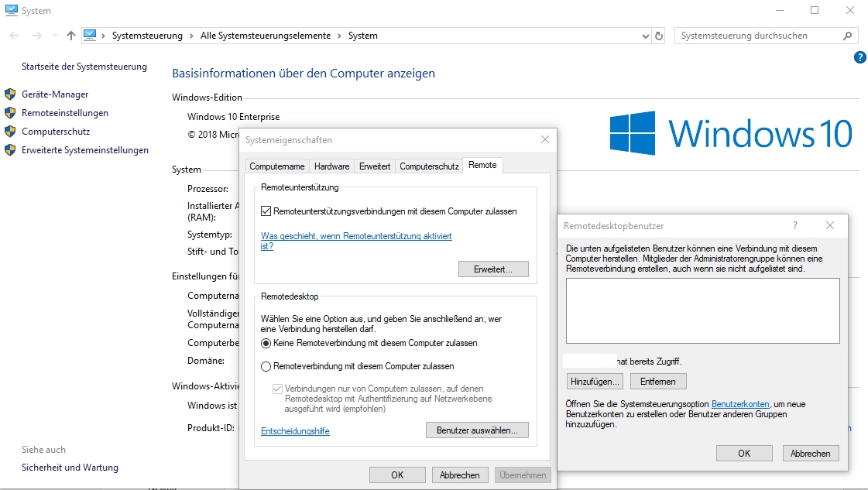The height and width of the screenshot is (490, 868).
Task: Click Hinzufügen... in Remotedesktopbenutzer
Action: point(595,382)
